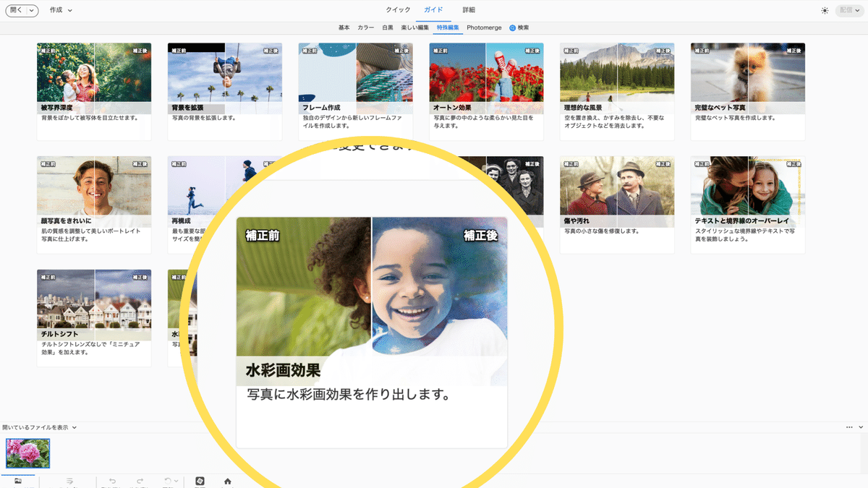Open the 基本 category tab
Image resolution: width=868 pixels, height=488 pixels.
344,27
